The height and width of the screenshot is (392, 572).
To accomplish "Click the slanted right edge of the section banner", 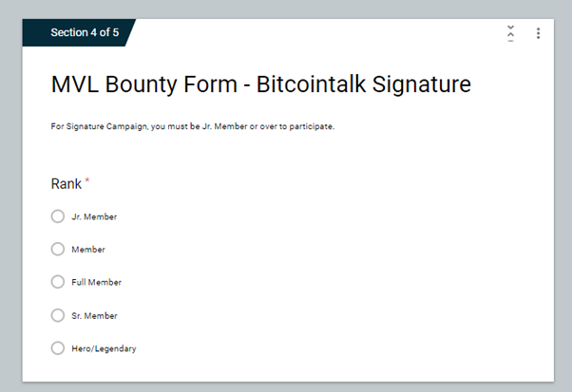I will point(130,32).
